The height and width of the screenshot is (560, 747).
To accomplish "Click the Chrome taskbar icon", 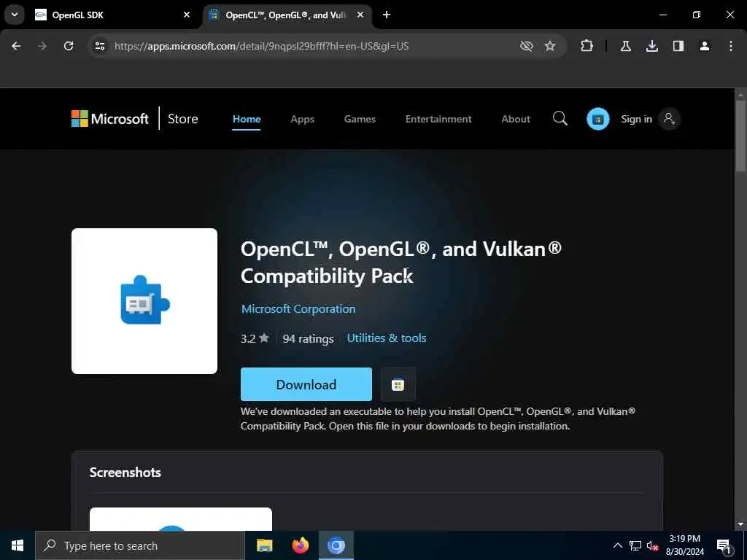I will 336,545.
